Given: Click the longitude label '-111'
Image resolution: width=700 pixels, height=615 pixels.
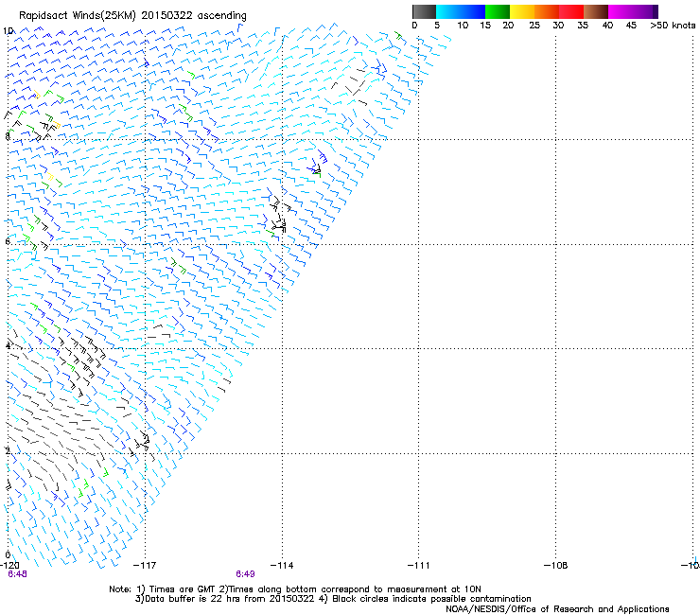Looking at the screenshot, I should click(x=418, y=566).
